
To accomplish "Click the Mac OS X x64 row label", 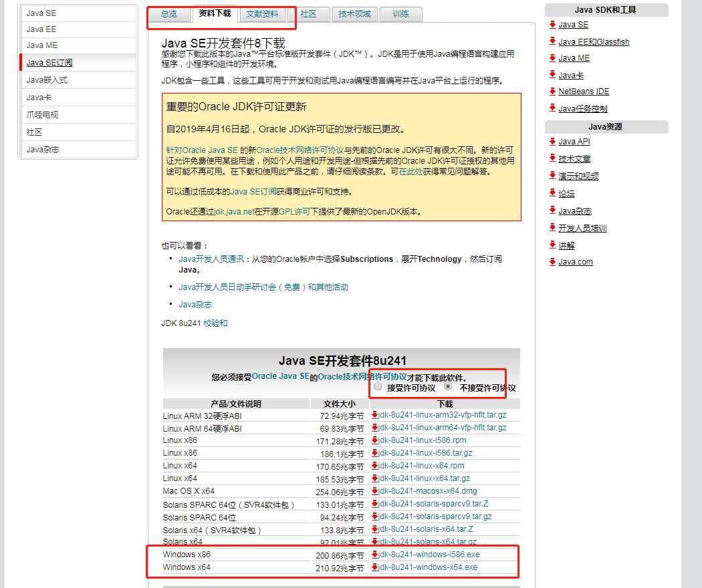I will click(x=189, y=491).
